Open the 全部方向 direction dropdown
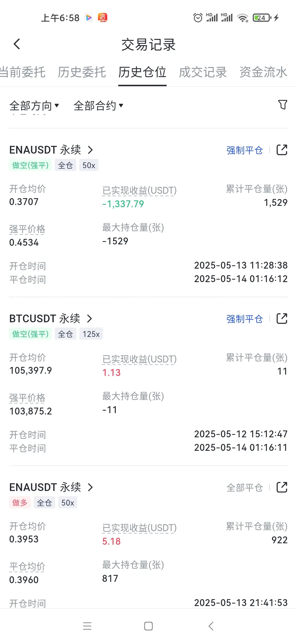Viewport: 297px width, 644px height. pos(34,106)
